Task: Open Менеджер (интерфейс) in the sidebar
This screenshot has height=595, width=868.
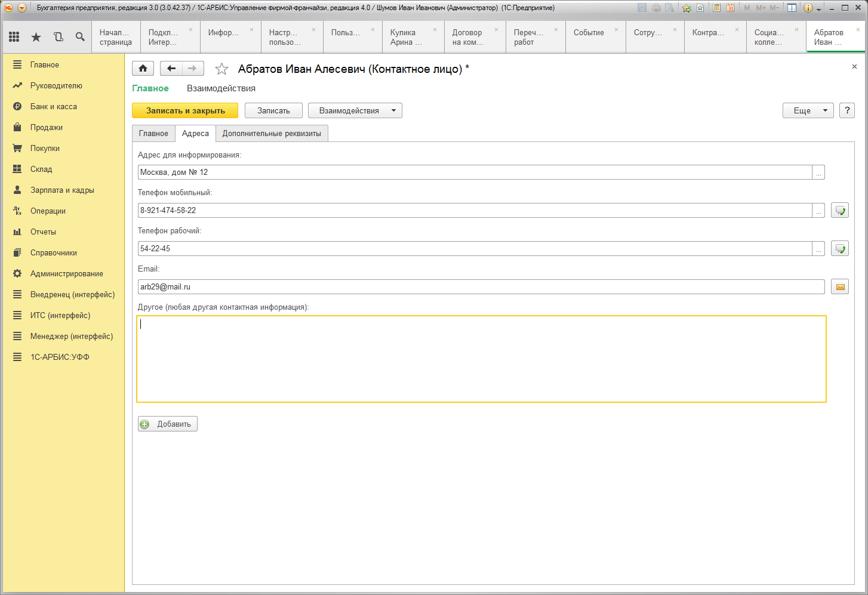Action: point(64,336)
